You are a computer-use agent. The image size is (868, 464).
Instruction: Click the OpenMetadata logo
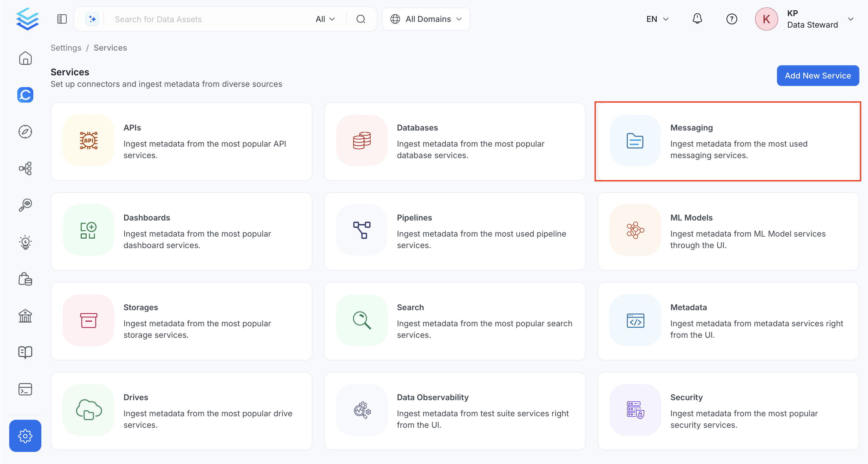click(x=27, y=19)
